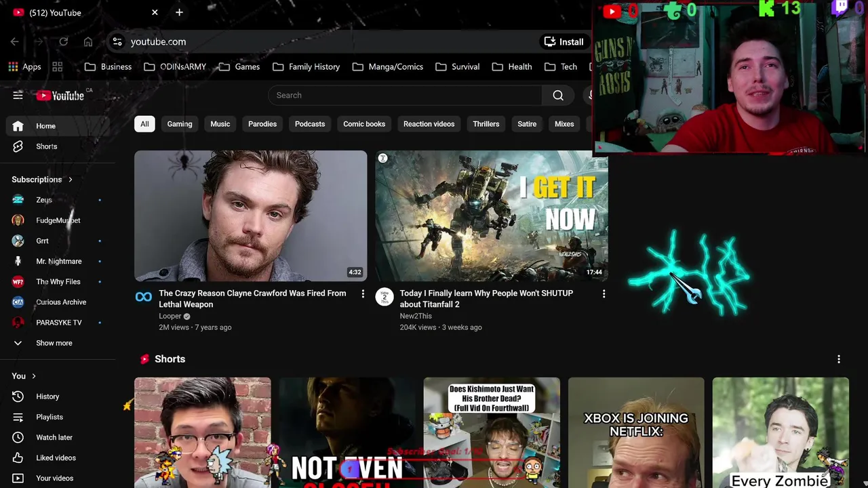Open the tab groups grid icon
Screen dimensions: 868x488
(58, 66)
